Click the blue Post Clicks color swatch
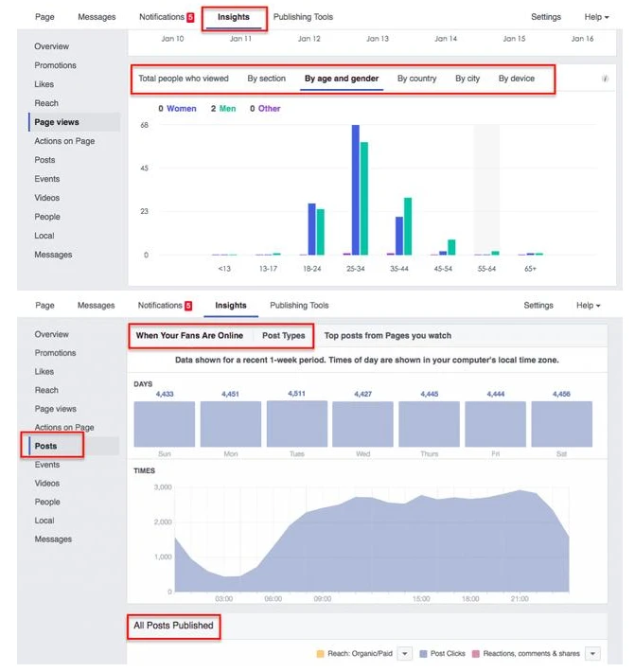Image resolution: width=635 pixels, height=672 pixels. 423,654
